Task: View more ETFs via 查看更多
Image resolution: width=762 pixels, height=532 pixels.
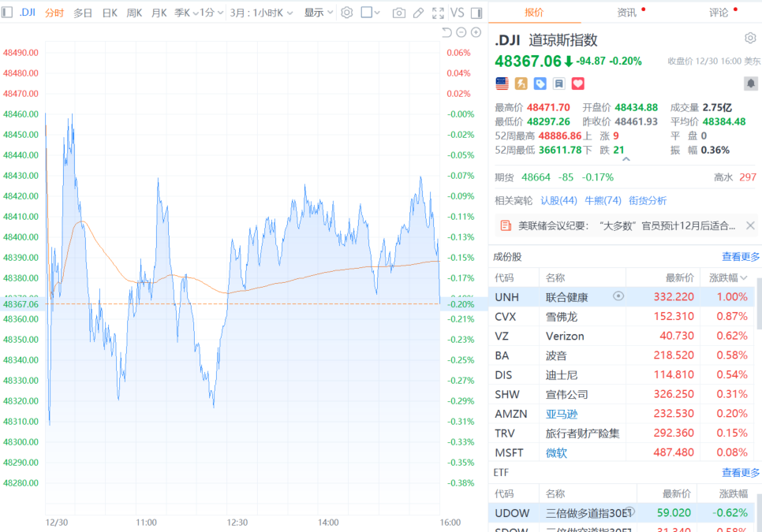Action: pyautogui.click(x=741, y=472)
